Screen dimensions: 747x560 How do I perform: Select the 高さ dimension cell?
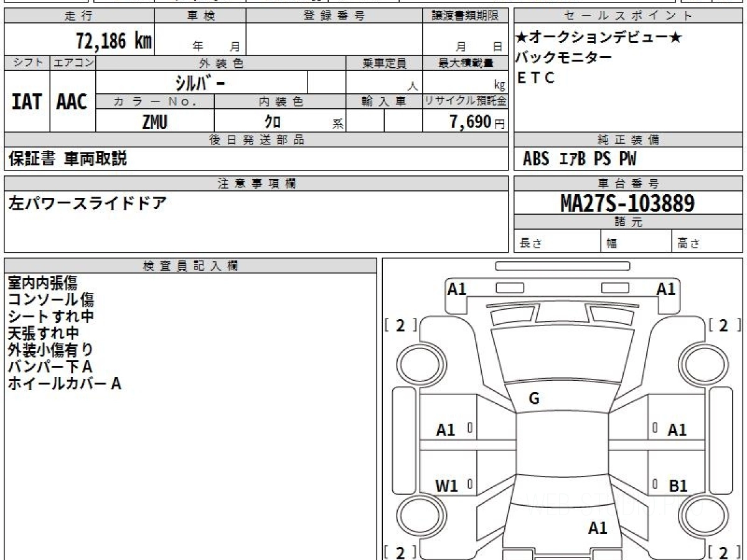pos(707,241)
